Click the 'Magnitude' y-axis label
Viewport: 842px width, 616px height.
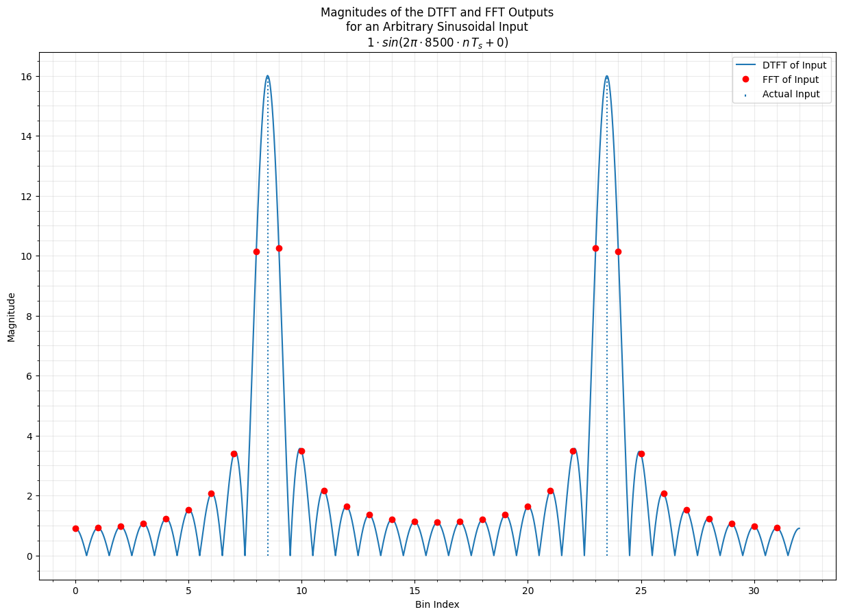pyautogui.click(x=12, y=317)
